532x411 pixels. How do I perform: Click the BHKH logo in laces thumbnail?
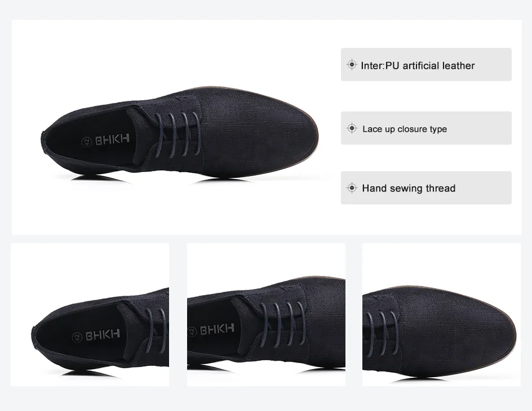(x=217, y=329)
